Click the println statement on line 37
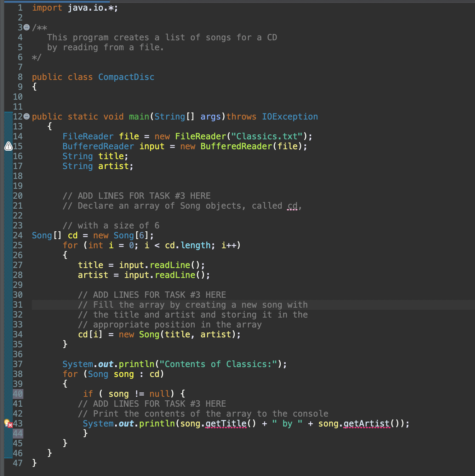This screenshot has width=475, height=476. 173,364
